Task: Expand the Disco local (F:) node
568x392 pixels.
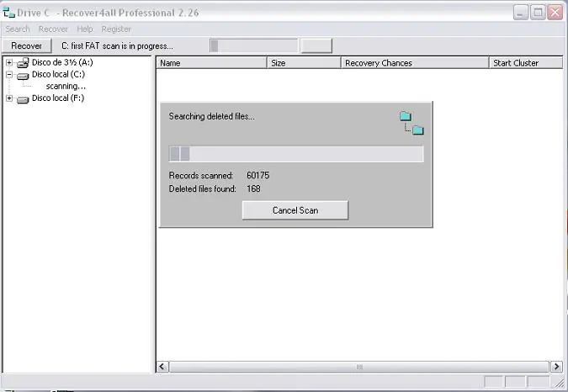Action: [9, 98]
